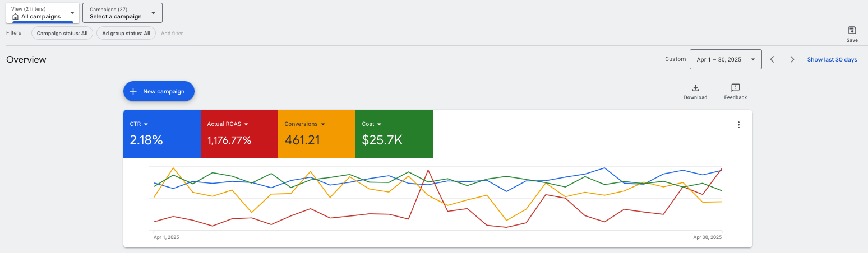Click the Filters label
Viewport: 868px width, 253px height.
[13, 33]
